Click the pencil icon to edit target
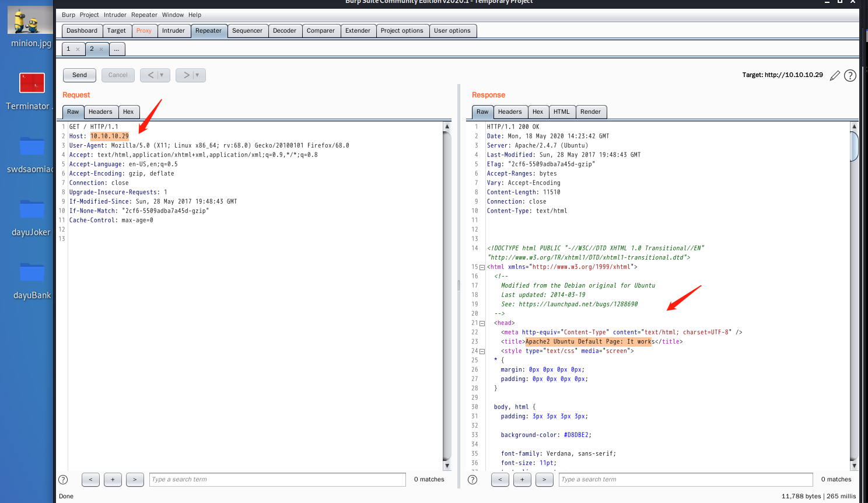Viewport: 868px width, 503px height. pyautogui.click(x=835, y=75)
